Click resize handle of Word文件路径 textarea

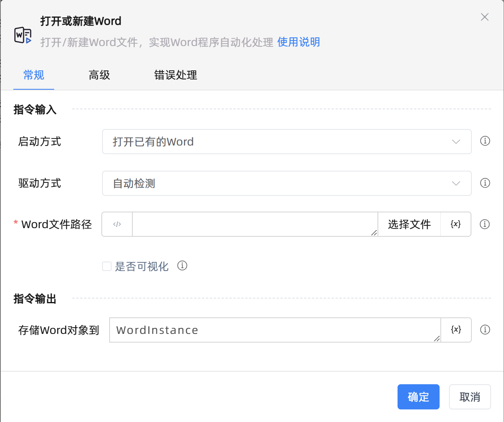(374, 233)
